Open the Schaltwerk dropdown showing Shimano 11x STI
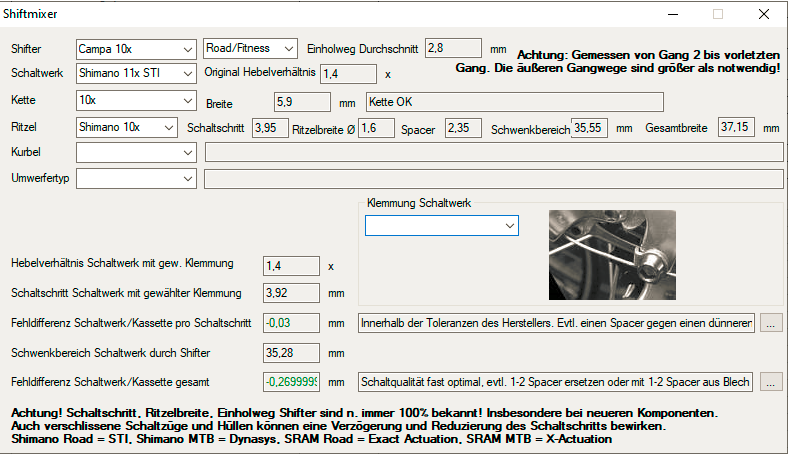 click(136, 73)
